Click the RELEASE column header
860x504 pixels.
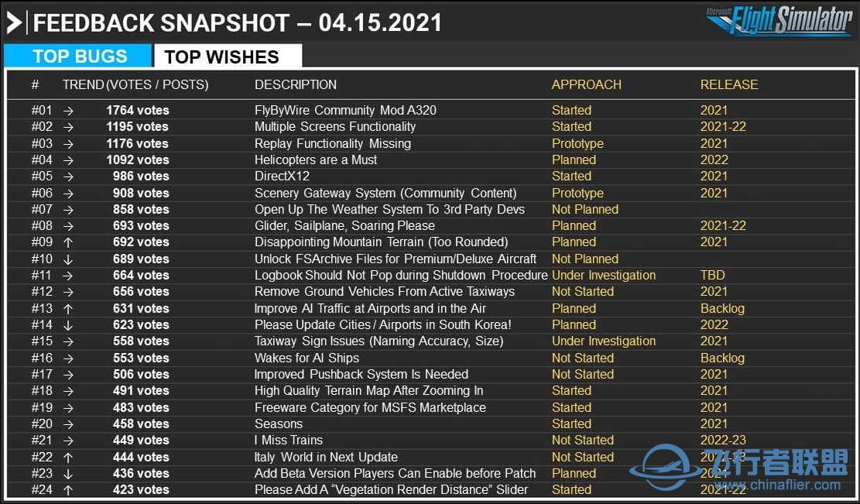(x=729, y=84)
